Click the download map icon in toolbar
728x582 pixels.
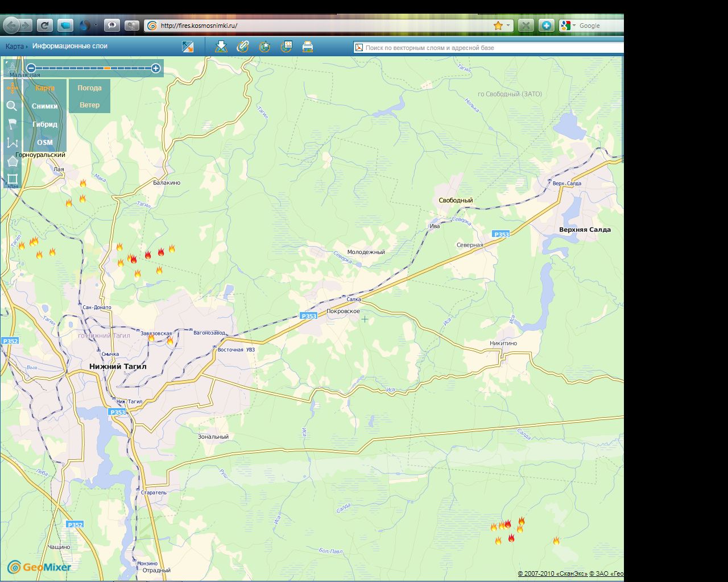point(221,47)
